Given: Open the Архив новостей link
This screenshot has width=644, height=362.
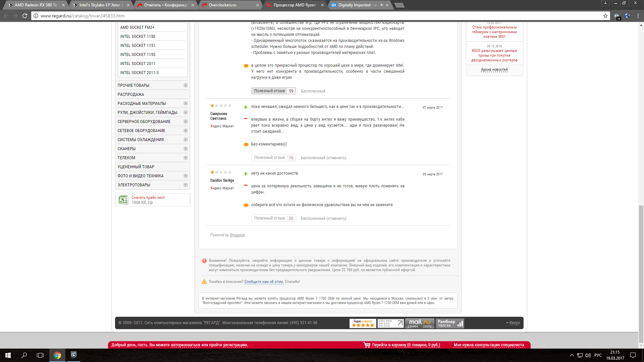Looking at the screenshot, I should tap(494, 70).
